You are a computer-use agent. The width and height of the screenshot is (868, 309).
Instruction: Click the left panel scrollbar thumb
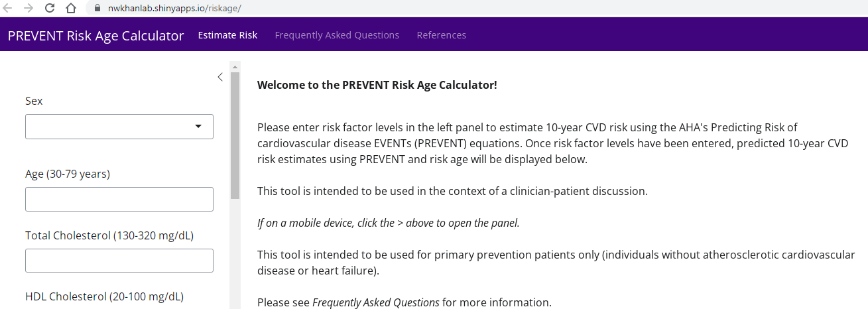tap(234, 133)
